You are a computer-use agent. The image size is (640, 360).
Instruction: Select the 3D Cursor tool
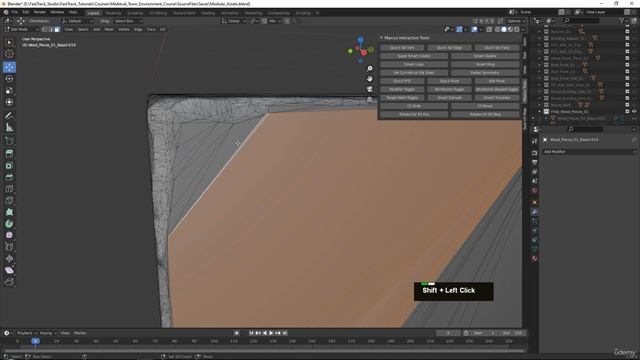(x=9, y=53)
